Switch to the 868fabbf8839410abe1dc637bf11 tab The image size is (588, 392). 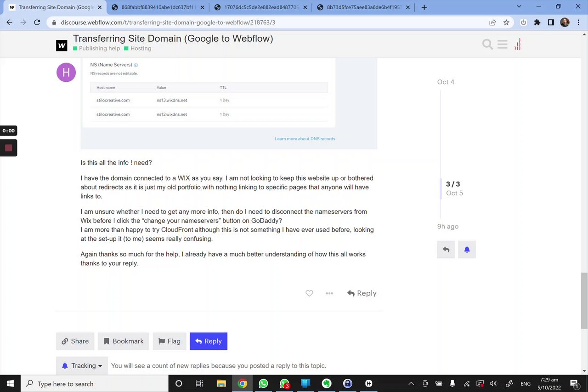click(158, 7)
